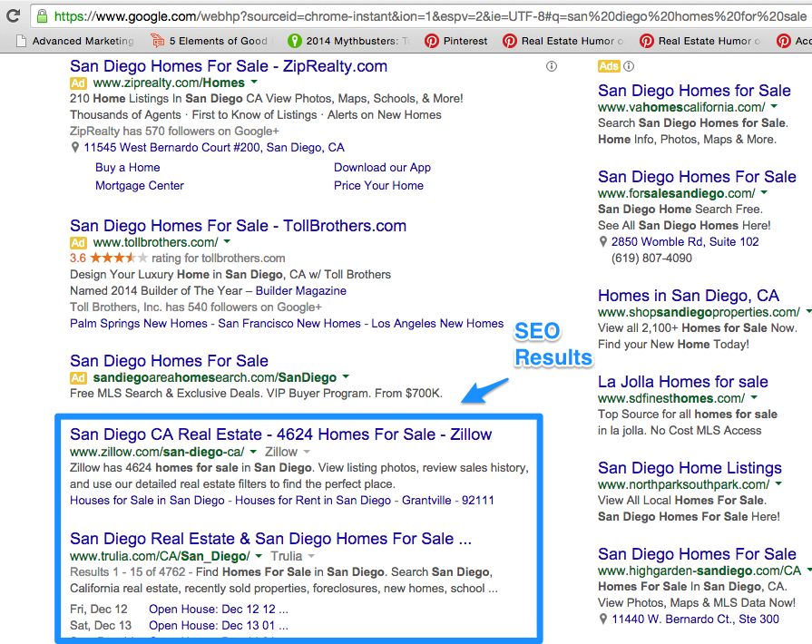Open the gray Trulia dropdown arrow
Viewport: 812px width, 644px height.
pyautogui.click(x=312, y=557)
